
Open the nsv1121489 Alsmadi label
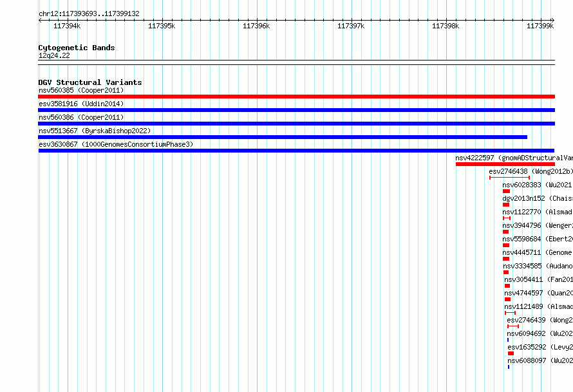point(539,306)
